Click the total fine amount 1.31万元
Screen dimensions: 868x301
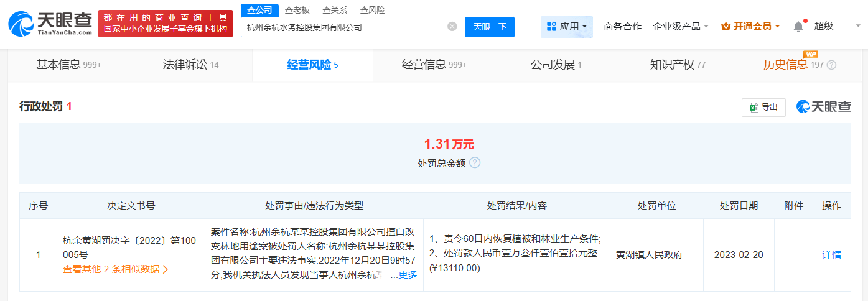[449, 144]
